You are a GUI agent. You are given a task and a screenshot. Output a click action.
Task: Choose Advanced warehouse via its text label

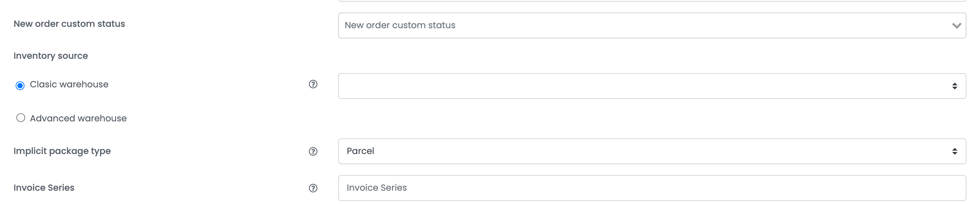click(x=78, y=118)
